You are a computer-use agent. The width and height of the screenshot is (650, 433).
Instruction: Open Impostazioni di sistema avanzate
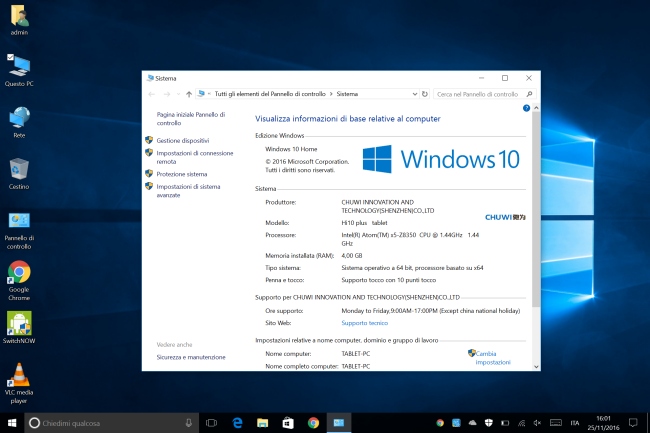click(x=188, y=191)
